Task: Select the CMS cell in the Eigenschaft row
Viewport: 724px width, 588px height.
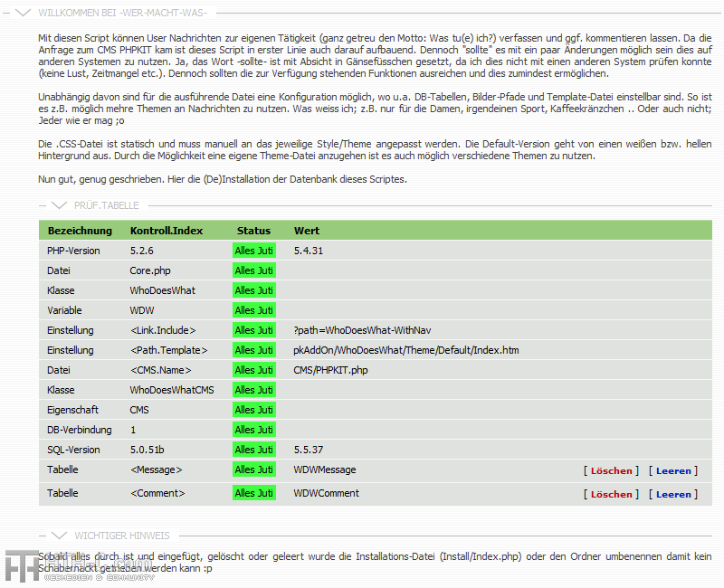Action: click(x=139, y=410)
